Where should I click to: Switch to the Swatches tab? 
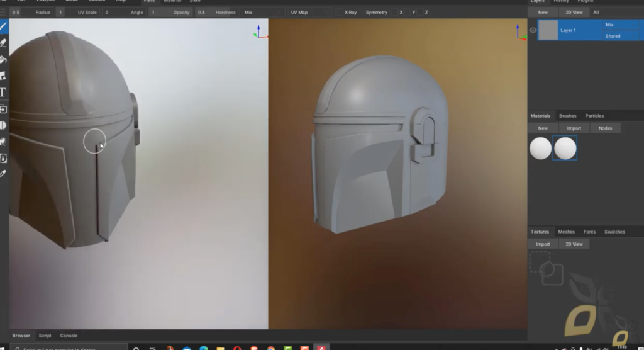pos(614,232)
